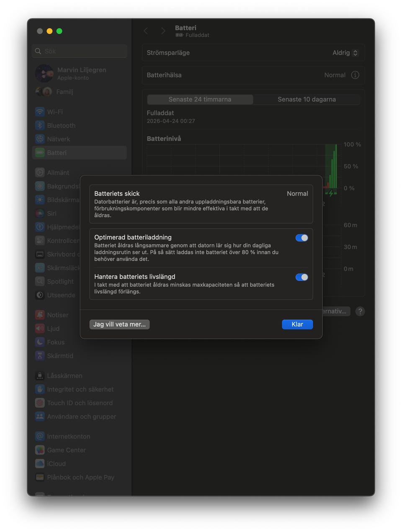The image size is (402, 532).
Task: Open the Kontrollcenter sidebar icon
Action: (40, 241)
